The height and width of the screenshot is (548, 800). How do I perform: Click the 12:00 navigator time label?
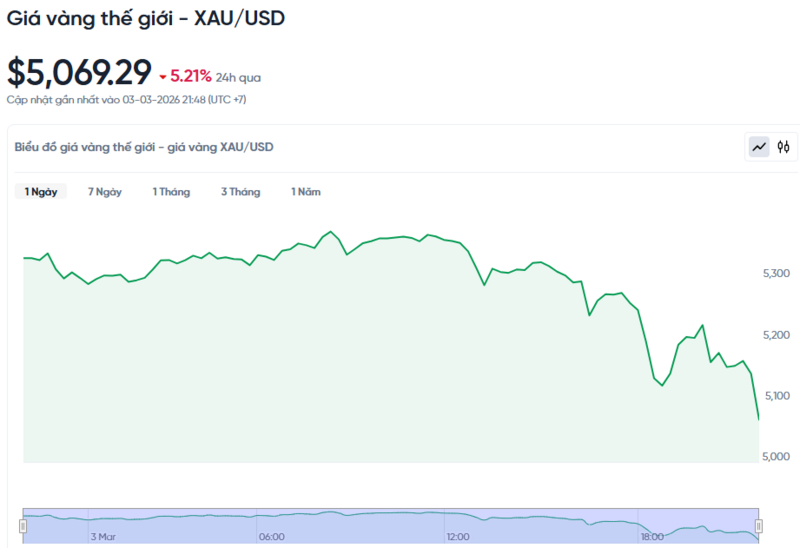[x=458, y=536]
